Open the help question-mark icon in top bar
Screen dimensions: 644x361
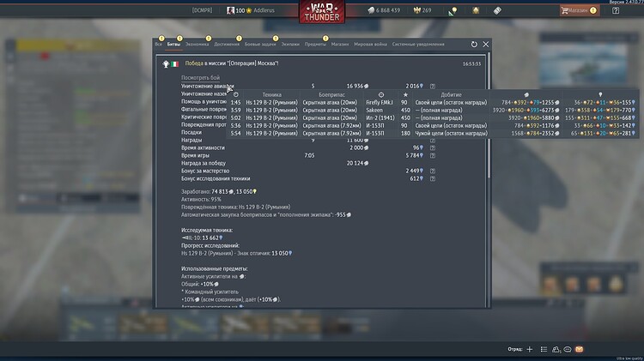click(x=616, y=10)
